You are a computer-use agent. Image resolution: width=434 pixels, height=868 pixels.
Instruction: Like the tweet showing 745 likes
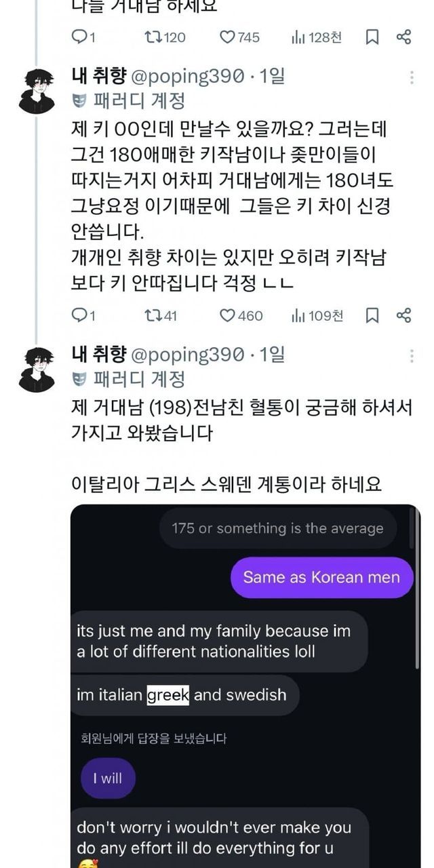pyautogui.click(x=227, y=38)
